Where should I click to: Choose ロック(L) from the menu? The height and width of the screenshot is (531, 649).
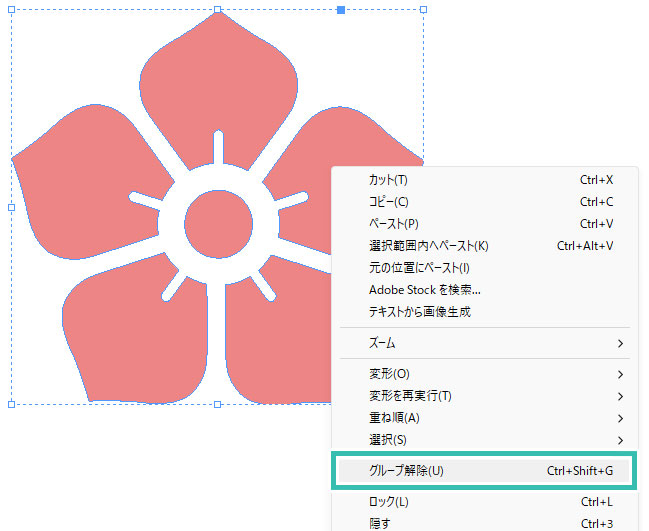[x=484, y=502]
